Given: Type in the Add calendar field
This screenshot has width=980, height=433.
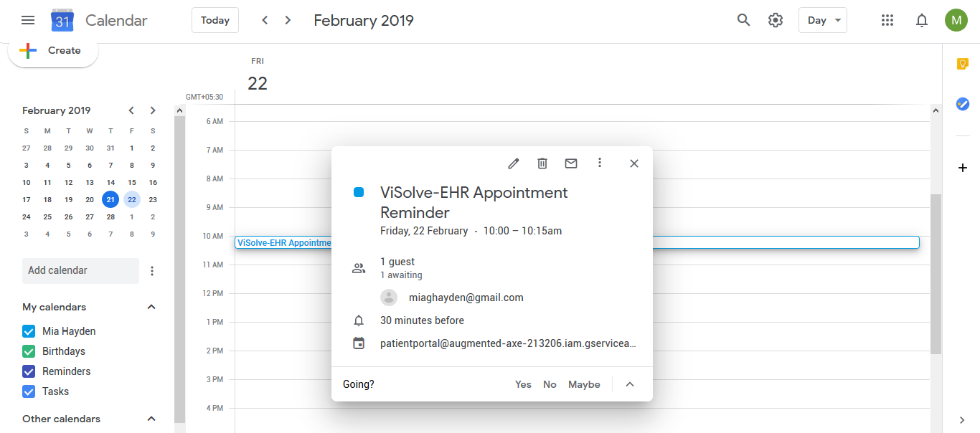Looking at the screenshot, I should tap(80, 271).
